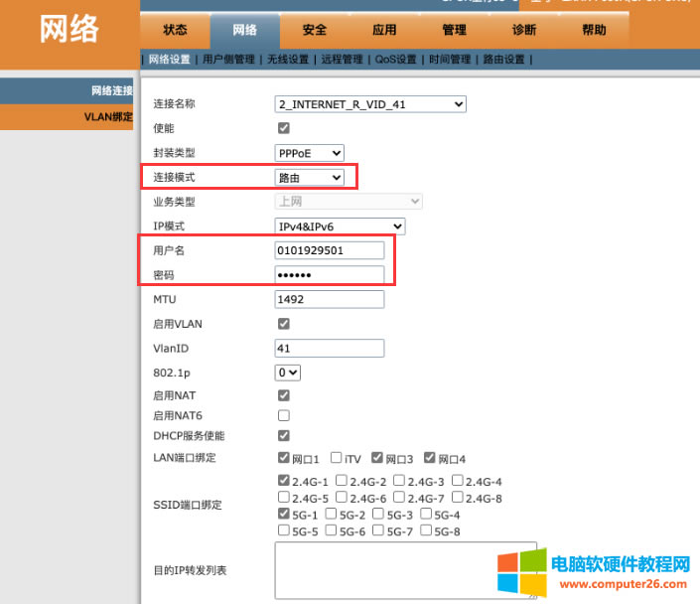The height and width of the screenshot is (604, 700).
Task: Toggle the 使能 checkbox
Action: (x=284, y=128)
